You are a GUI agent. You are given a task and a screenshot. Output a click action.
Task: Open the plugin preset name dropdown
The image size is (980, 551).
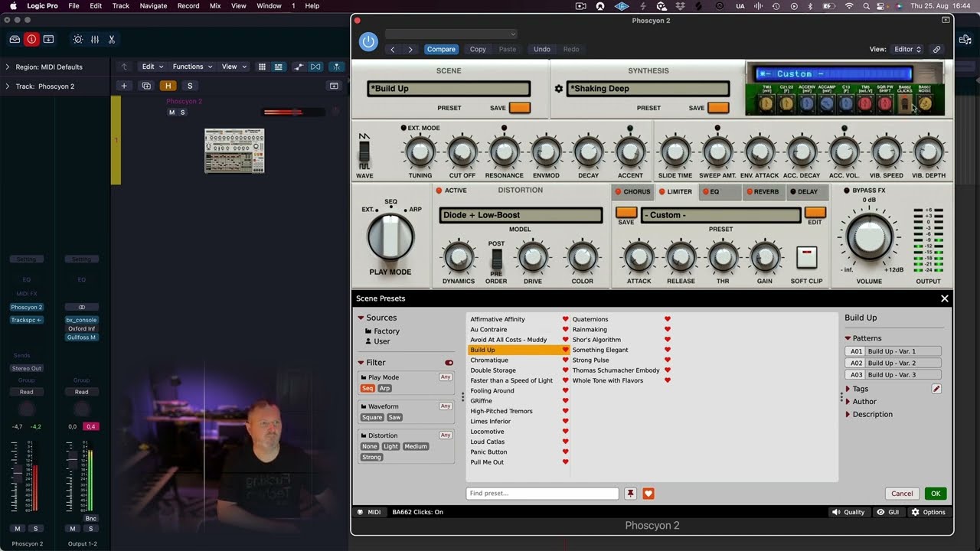tap(451, 34)
